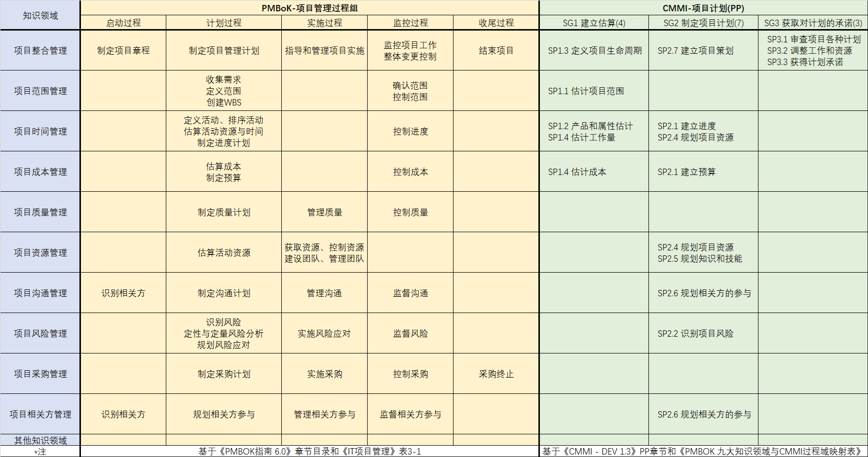868x457 pixels.
Task: Click the 估算成本 制定预算 cell
Action: click(224, 172)
